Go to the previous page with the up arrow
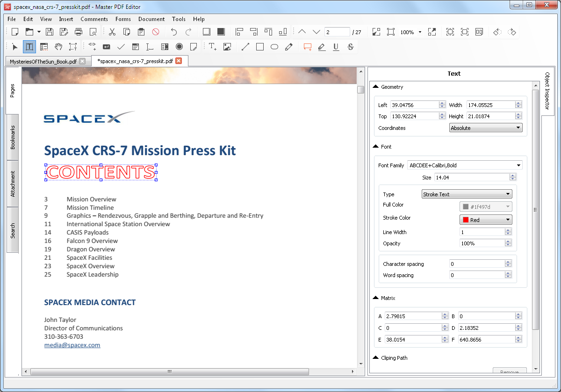Viewport: 561px width, 392px height. pyautogui.click(x=302, y=32)
